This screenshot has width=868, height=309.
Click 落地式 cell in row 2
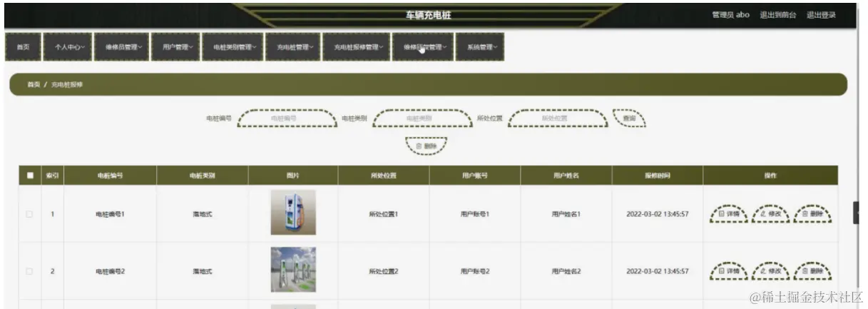[203, 271]
